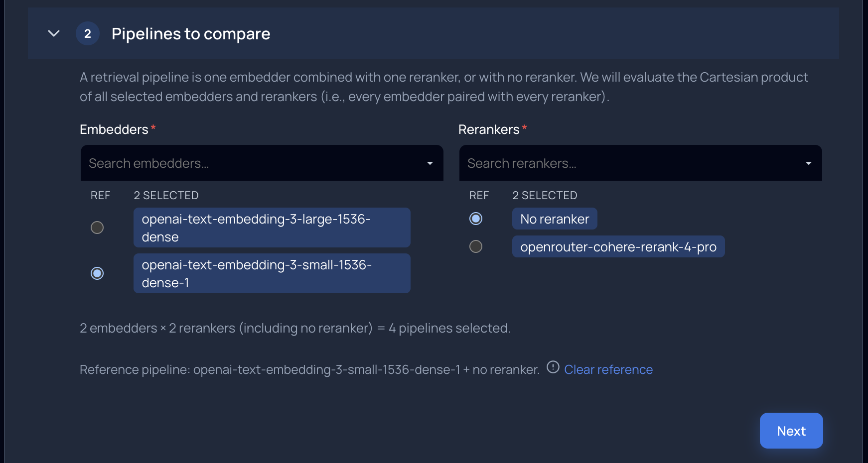
Task: Focus the Search rerankers input field
Action: (640, 163)
